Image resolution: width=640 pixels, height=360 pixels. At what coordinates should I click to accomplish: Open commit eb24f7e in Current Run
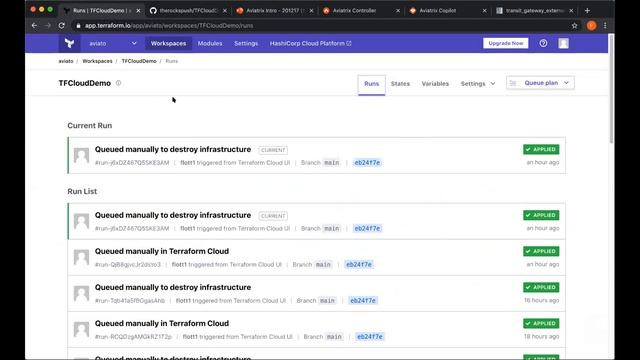[x=367, y=162]
